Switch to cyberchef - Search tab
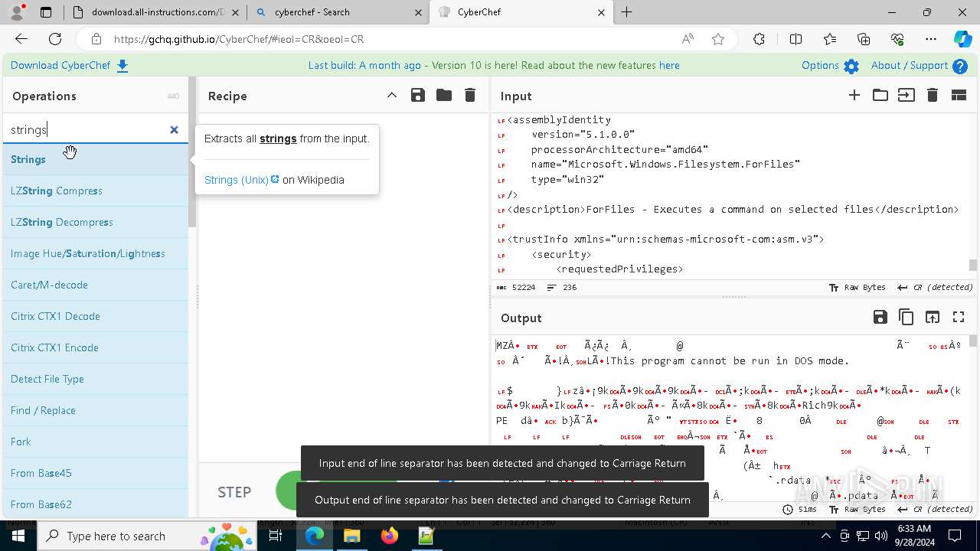The image size is (980, 551). pyautogui.click(x=338, y=12)
